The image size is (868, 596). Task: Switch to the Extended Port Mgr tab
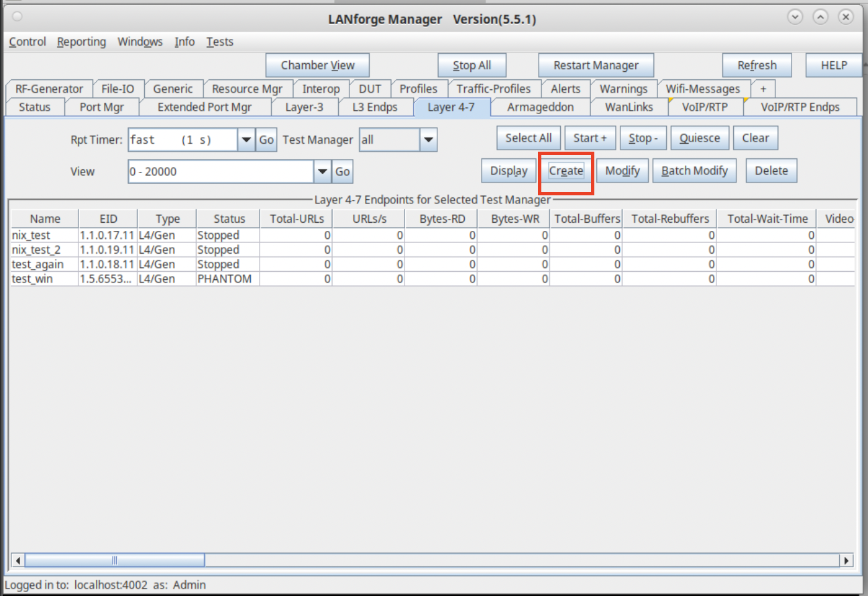205,107
